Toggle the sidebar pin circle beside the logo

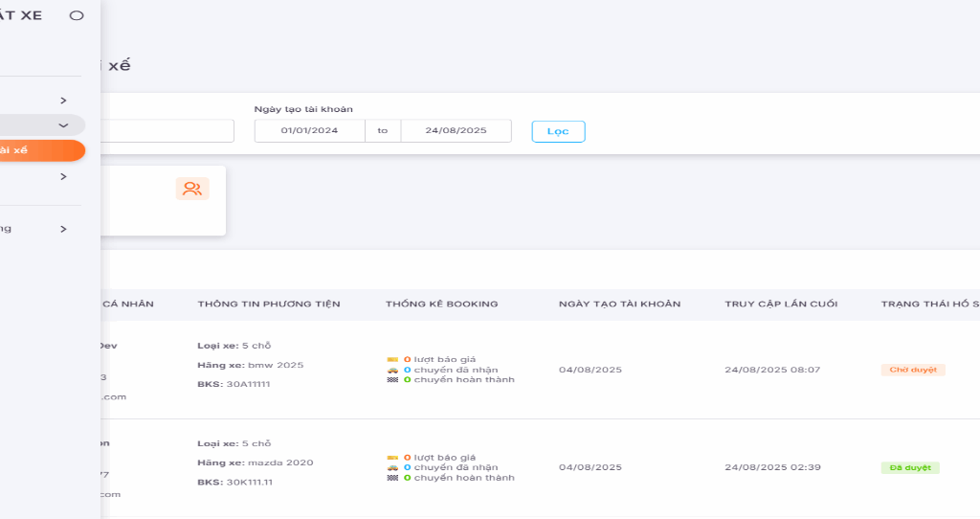coord(77,15)
